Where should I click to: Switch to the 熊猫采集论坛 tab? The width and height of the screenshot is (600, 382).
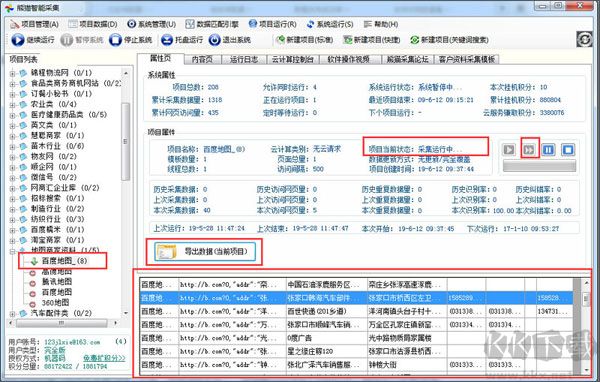click(408, 59)
